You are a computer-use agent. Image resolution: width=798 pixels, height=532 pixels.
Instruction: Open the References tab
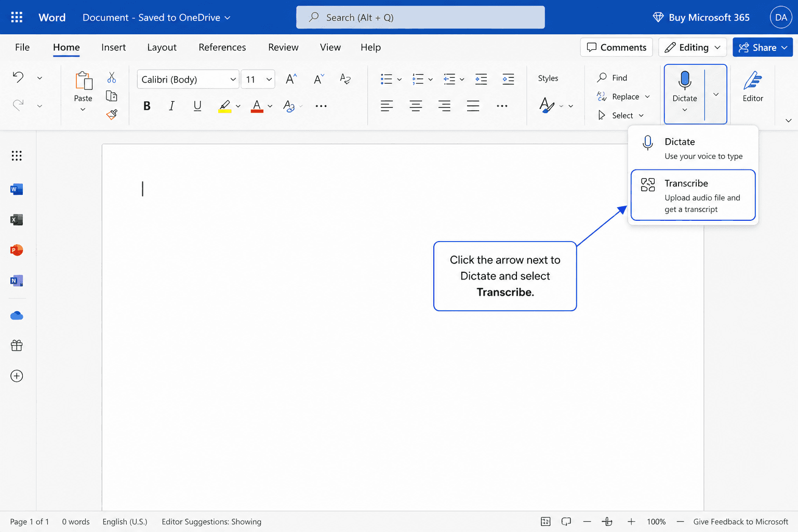[x=222, y=47]
